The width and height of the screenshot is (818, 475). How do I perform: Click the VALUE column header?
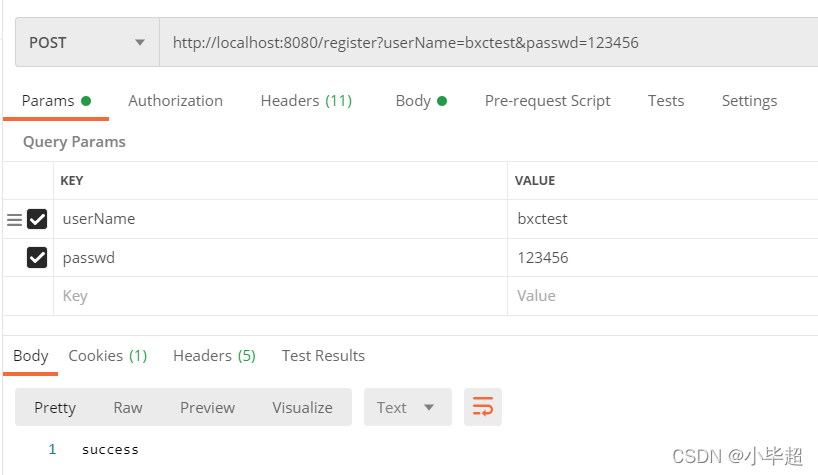(535, 180)
